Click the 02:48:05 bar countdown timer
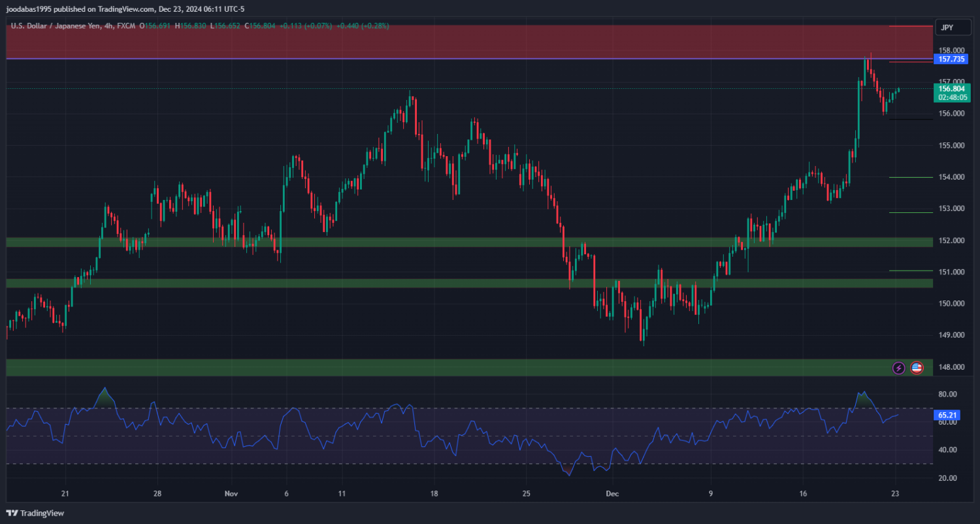 point(951,97)
